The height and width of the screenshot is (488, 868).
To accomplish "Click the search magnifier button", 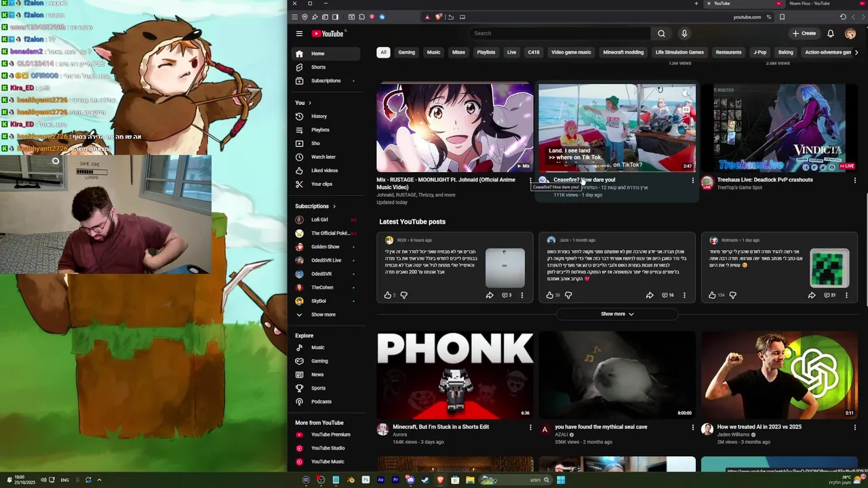I will [x=661, y=33].
